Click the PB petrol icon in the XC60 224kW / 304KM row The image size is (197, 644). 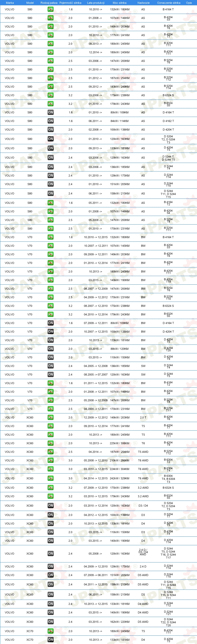click(51, 469)
